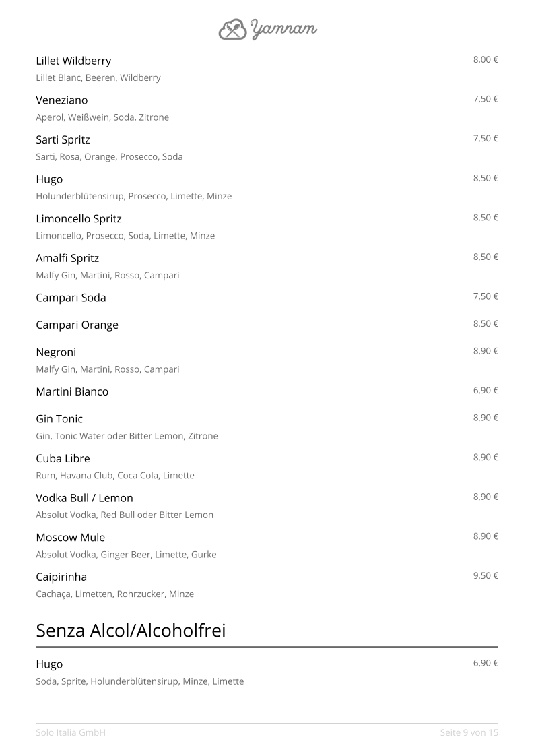Select the Vodka Bull / Lemon entry

click(84, 499)
